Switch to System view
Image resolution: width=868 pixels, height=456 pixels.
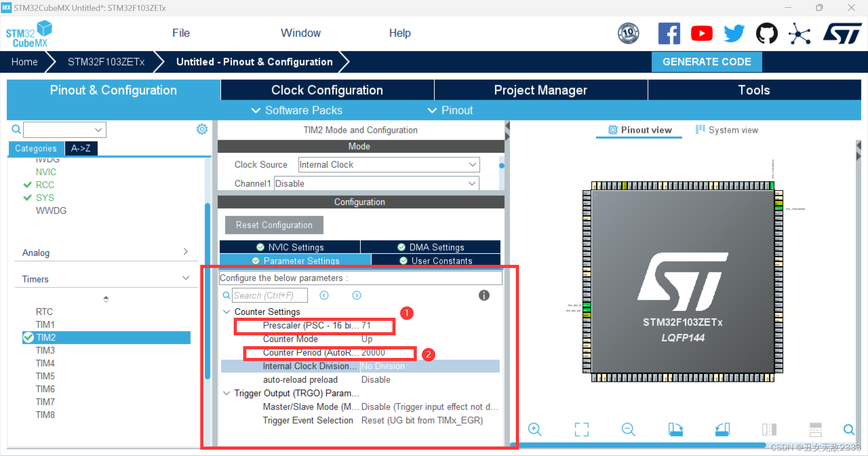click(727, 130)
